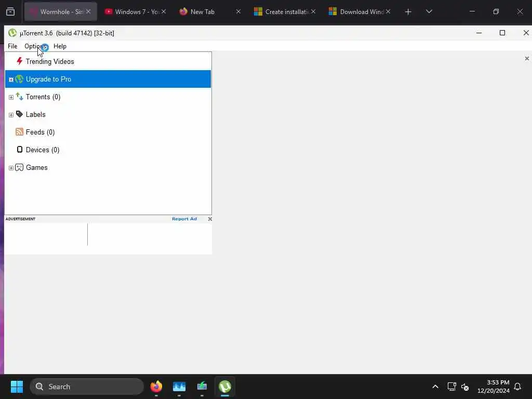Open the monitor app in taskbar

click(202, 387)
